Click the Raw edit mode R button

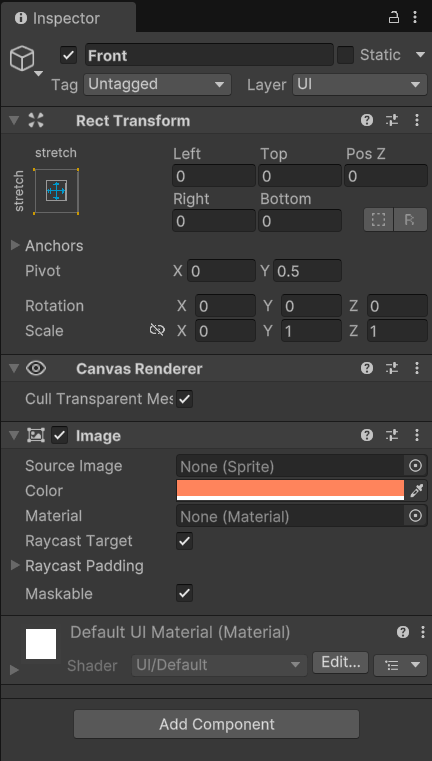(x=410, y=220)
